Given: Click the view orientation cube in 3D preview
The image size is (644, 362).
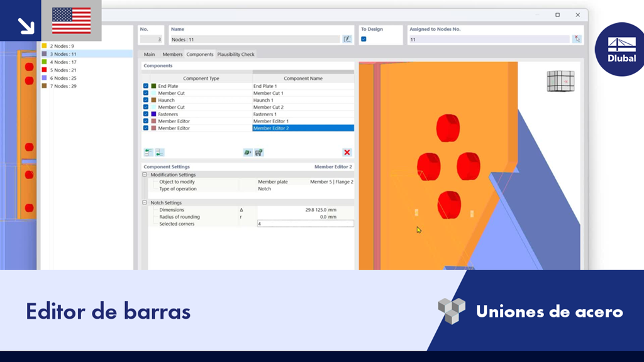Looking at the screenshot, I should click(x=560, y=81).
